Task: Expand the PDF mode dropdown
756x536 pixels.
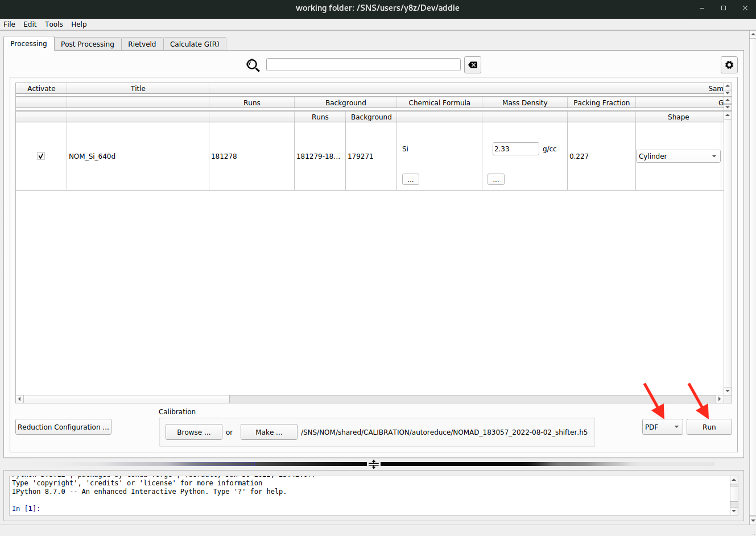Action: [662, 427]
